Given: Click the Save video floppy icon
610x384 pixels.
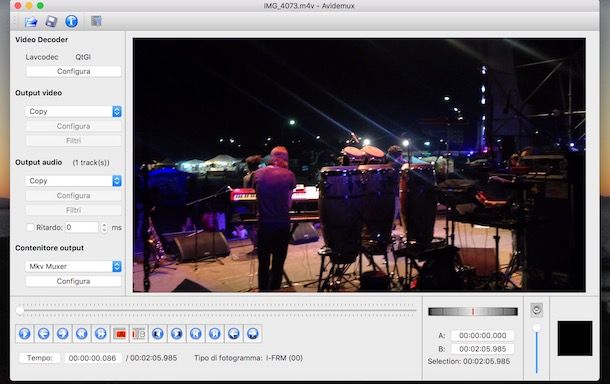Looking at the screenshot, I should 51,21.
